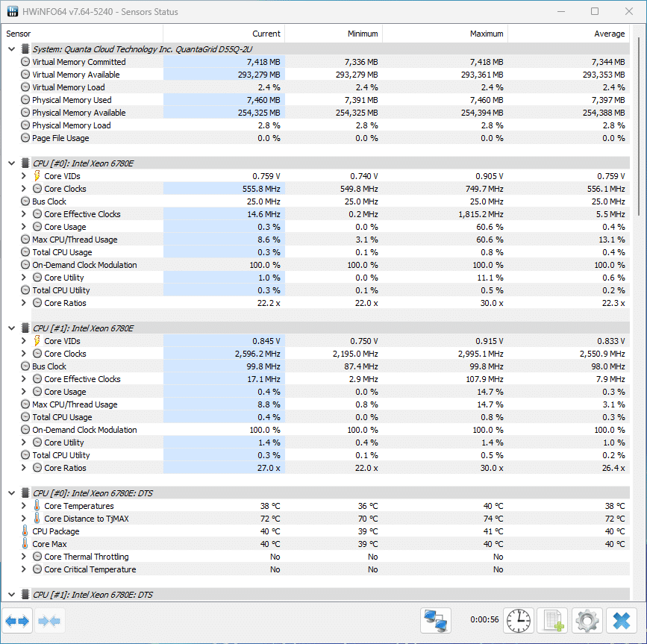647x644 pixels.
Task: Click the circle icon beside Virtual Memory Committed
Action: click(x=25, y=62)
